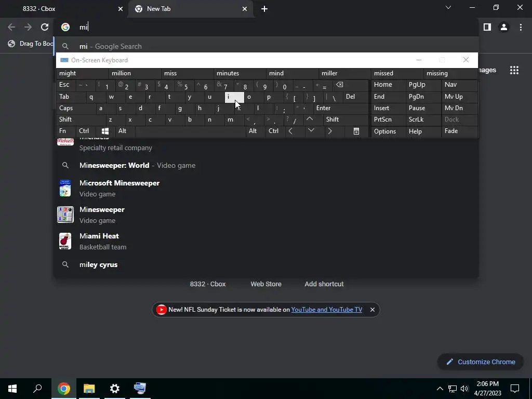
Task: Open the on-screen keyboard Options
Action: coord(388,131)
